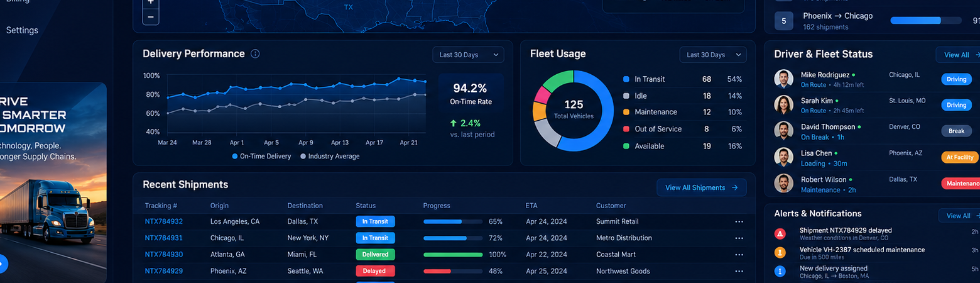Toggle Industry Average chart legend
This screenshot has height=283, width=980.
point(330,156)
